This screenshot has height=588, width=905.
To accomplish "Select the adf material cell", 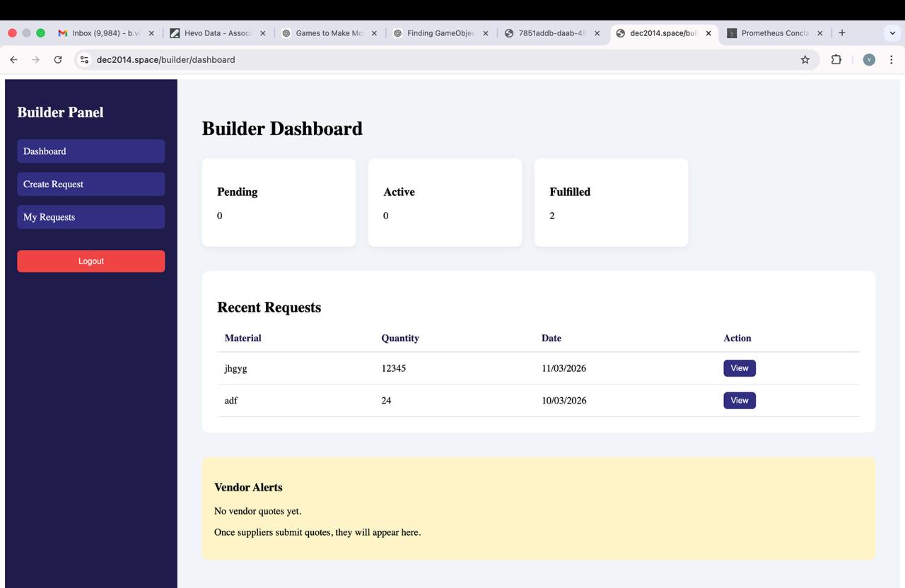I will pyautogui.click(x=231, y=401).
